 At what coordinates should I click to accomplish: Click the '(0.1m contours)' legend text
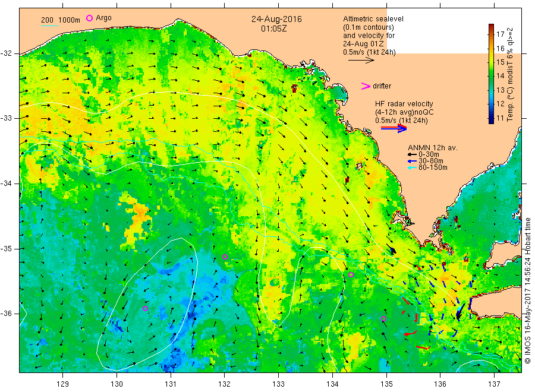(x=369, y=27)
